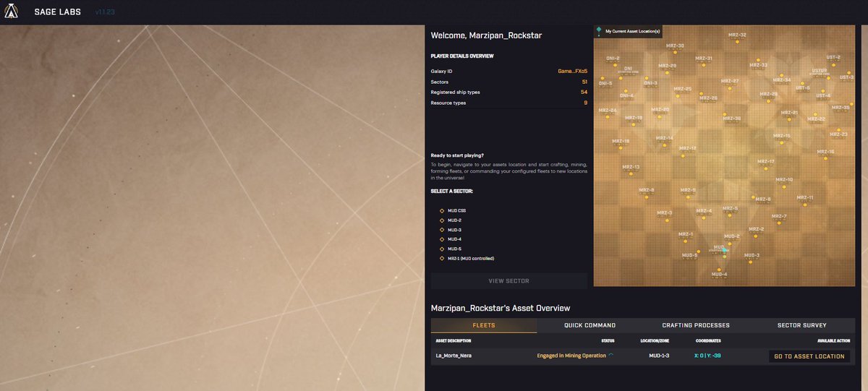Click the Asset Description column header
The height and width of the screenshot is (391, 868).
[x=453, y=340]
